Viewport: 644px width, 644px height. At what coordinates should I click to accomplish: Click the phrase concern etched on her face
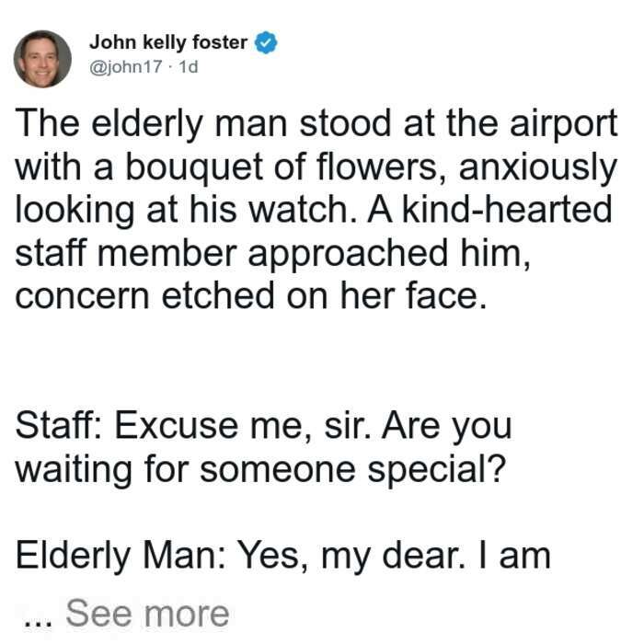click(x=251, y=295)
